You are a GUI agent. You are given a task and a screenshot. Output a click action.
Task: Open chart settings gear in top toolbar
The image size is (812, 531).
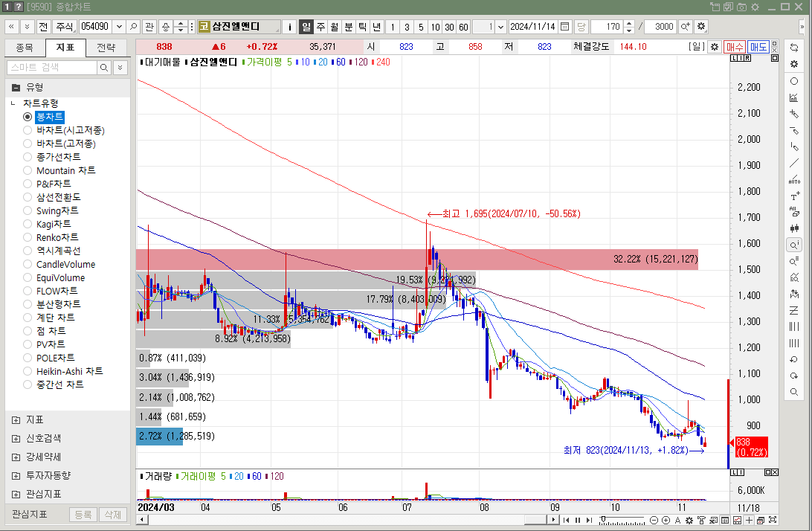701,27
